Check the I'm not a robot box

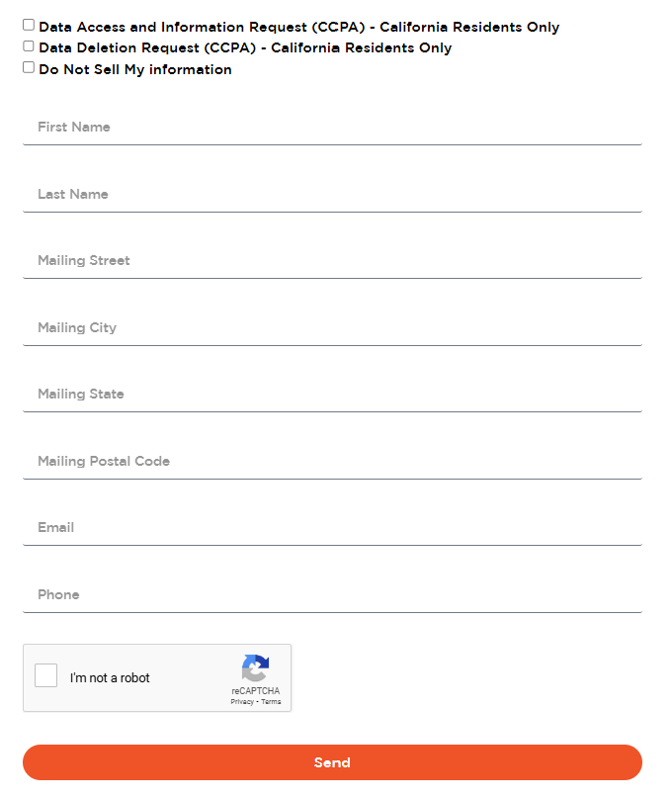46,676
